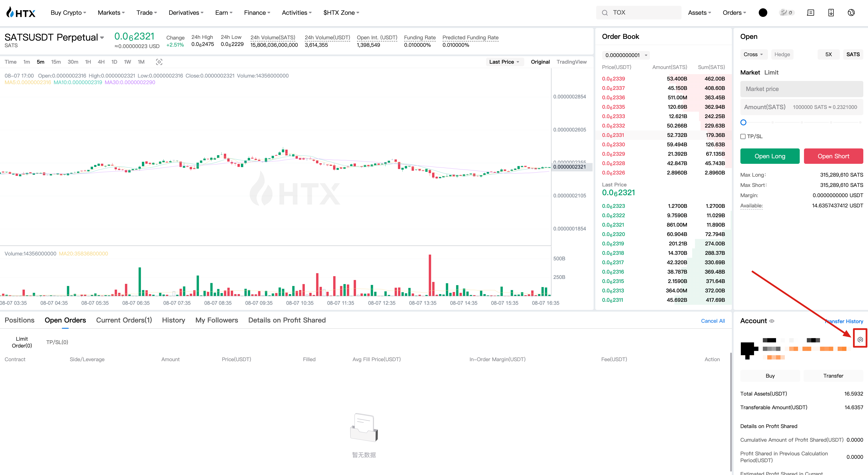Take chart screenshot with camera icon
Screen dimensions: 868x475
pyautogui.click(x=159, y=62)
